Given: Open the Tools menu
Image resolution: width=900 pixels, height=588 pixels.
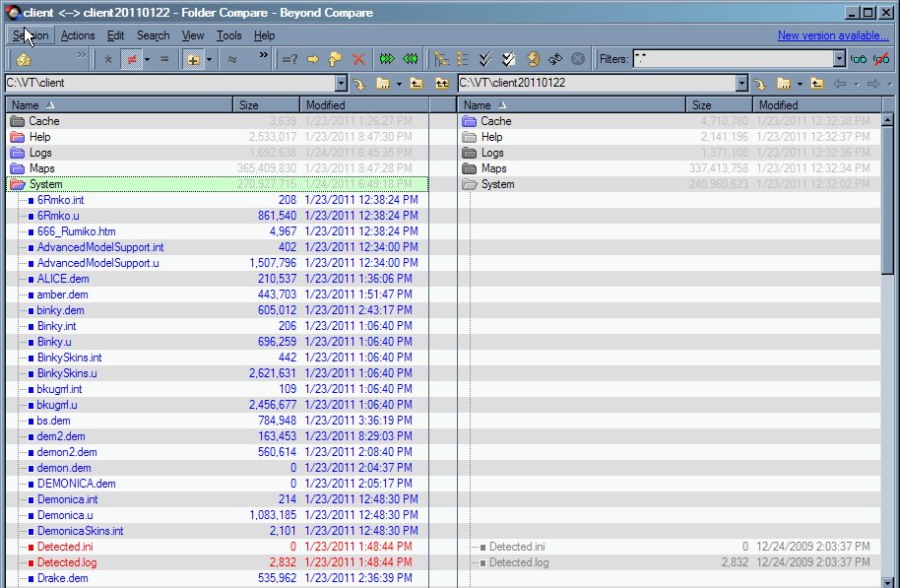Looking at the screenshot, I should [229, 35].
